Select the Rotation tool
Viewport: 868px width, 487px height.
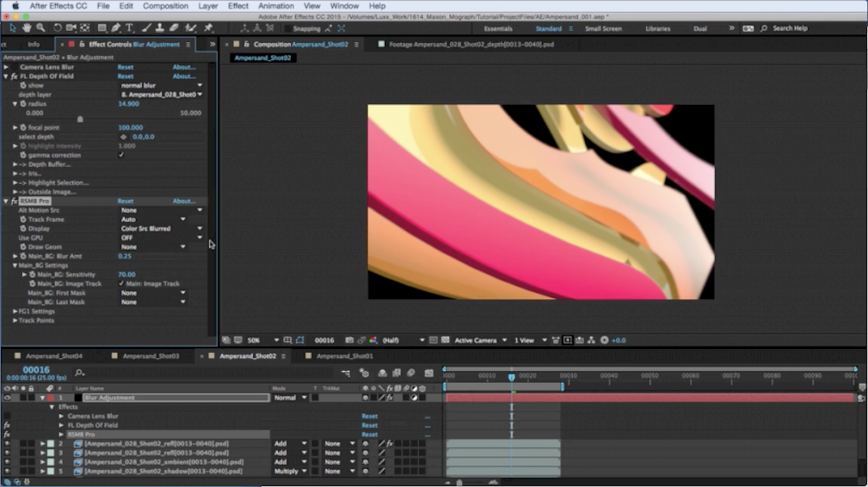tap(57, 28)
